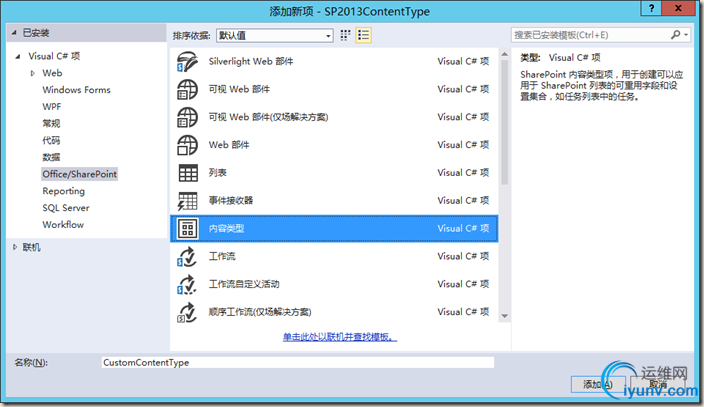The image size is (704, 407).
Task: Select the Web 部件 row text
Action: pos(229,145)
